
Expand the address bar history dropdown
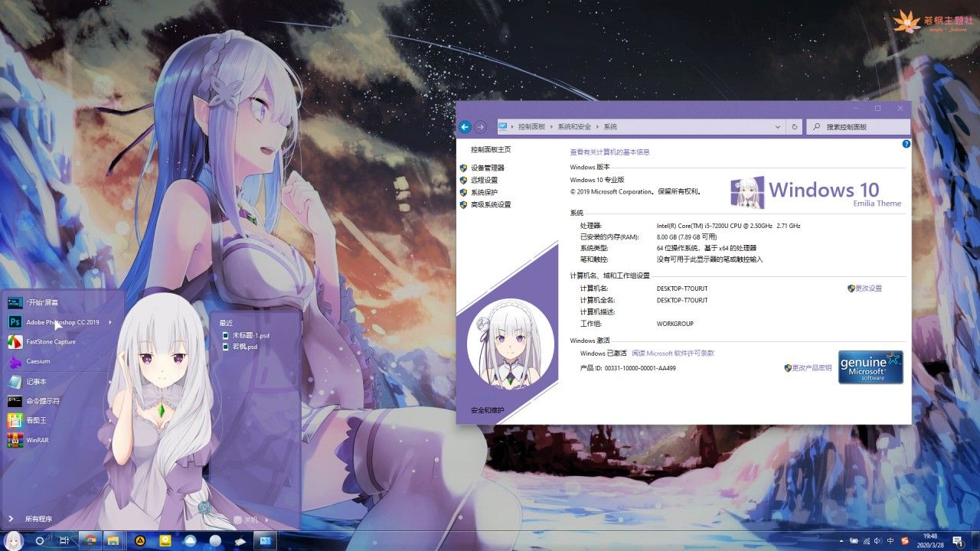pos(778,127)
